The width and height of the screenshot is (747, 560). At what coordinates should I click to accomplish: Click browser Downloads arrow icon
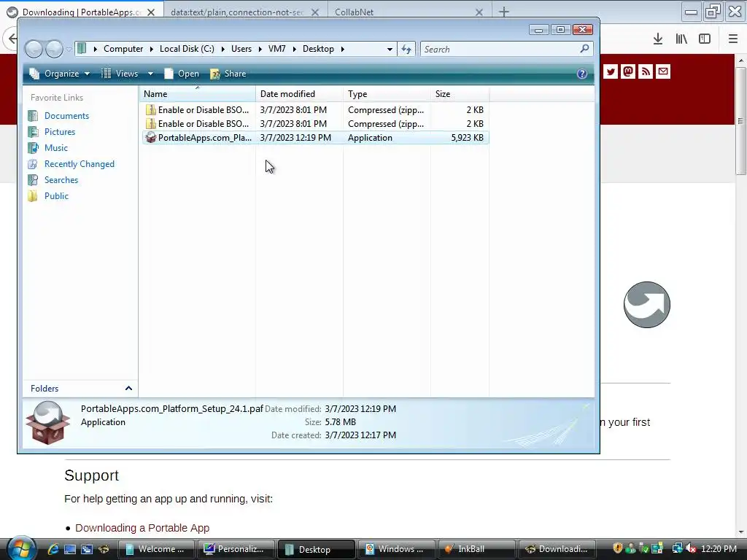(658, 39)
